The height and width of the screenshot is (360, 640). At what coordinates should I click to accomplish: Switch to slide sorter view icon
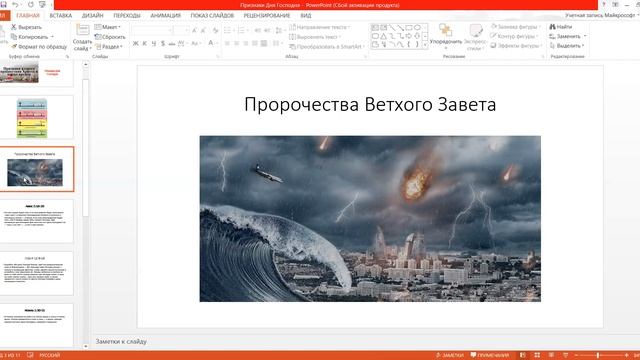click(x=537, y=355)
